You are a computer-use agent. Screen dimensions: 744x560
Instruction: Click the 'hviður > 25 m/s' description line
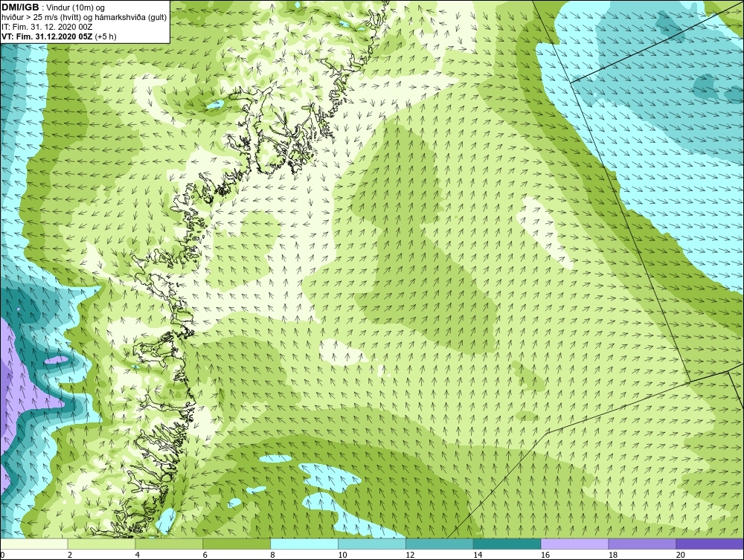point(84,18)
